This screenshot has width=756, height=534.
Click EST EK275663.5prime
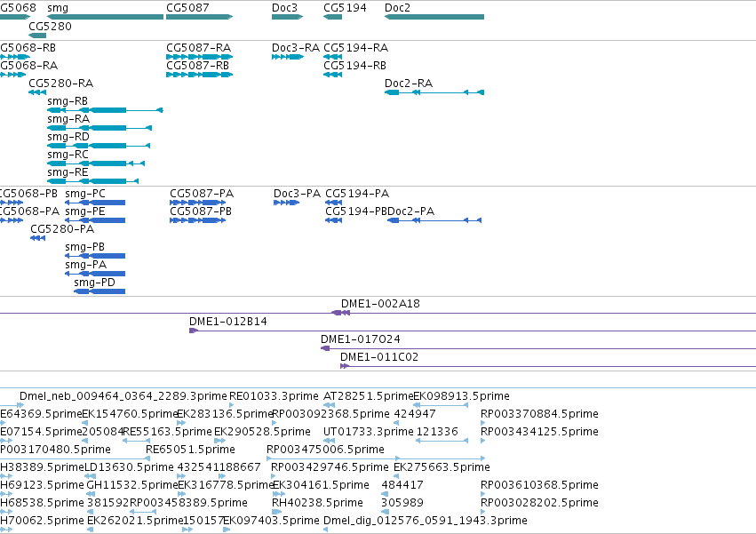tap(396, 476)
